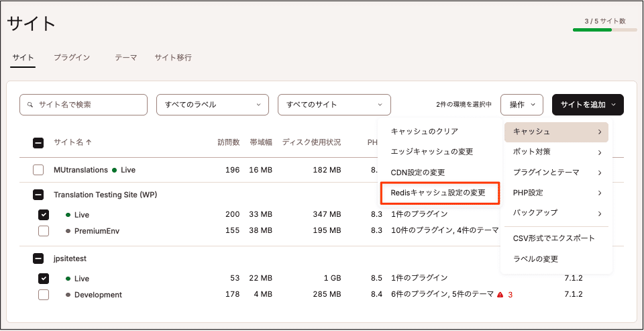Switch to the サイト移行 tab
The height and width of the screenshot is (331, 644).
click(173, 58)
